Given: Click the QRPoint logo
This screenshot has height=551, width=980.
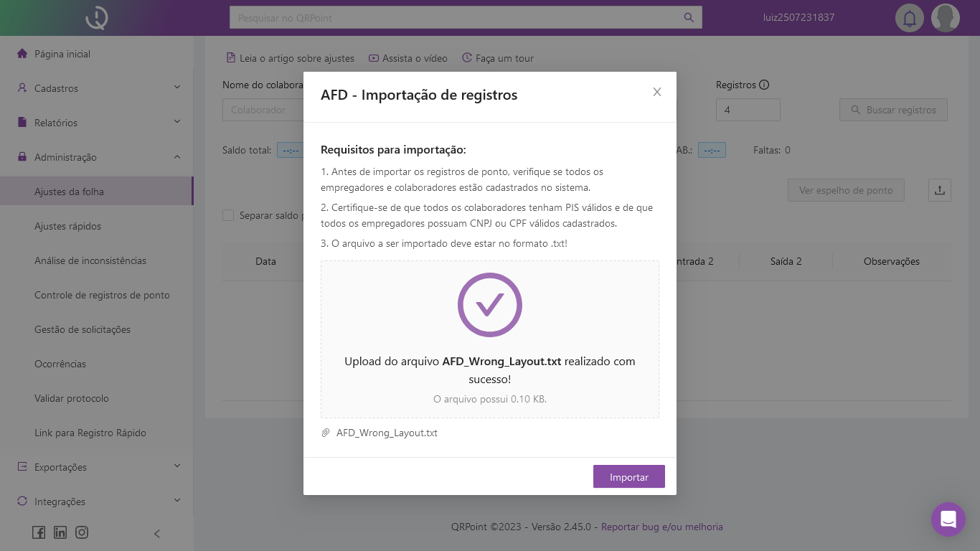Looking at the screenshot, I should [x=96, y=18].
